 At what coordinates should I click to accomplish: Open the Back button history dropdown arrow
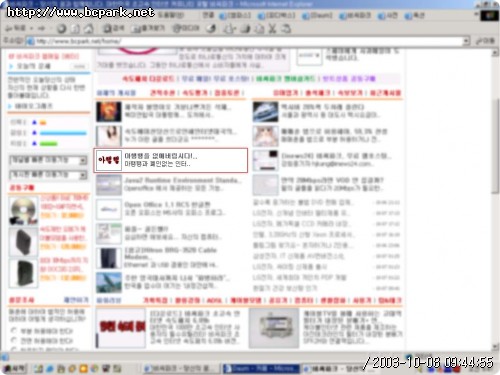point(31,29)
